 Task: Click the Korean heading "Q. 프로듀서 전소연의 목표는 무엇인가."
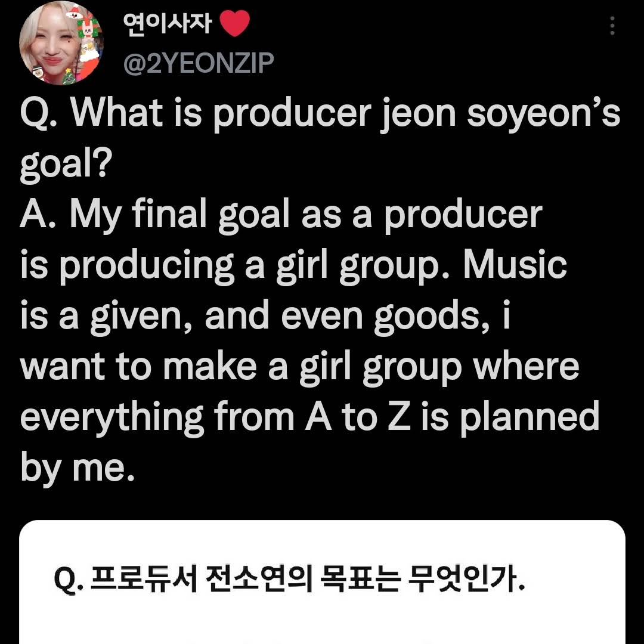tap(289, 577)
